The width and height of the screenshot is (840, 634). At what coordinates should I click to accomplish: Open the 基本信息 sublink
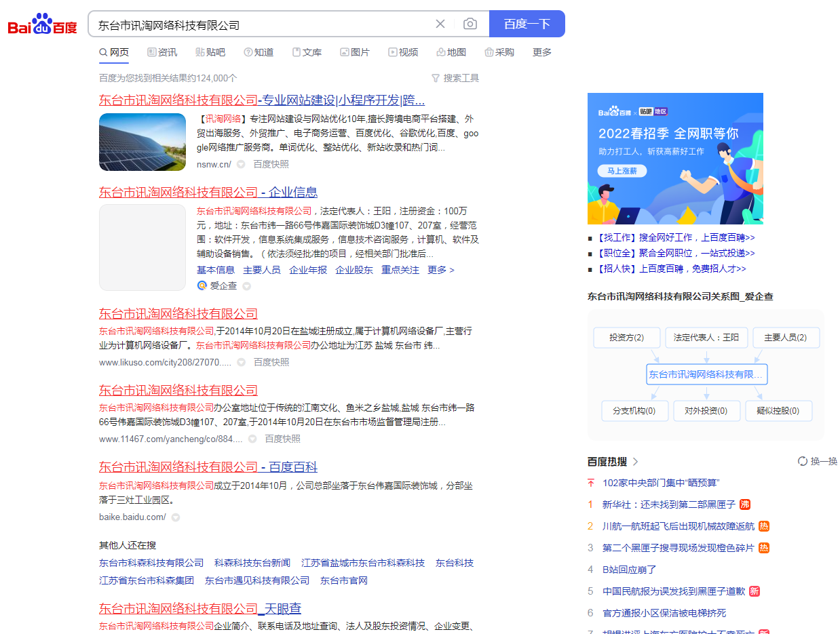216,270
